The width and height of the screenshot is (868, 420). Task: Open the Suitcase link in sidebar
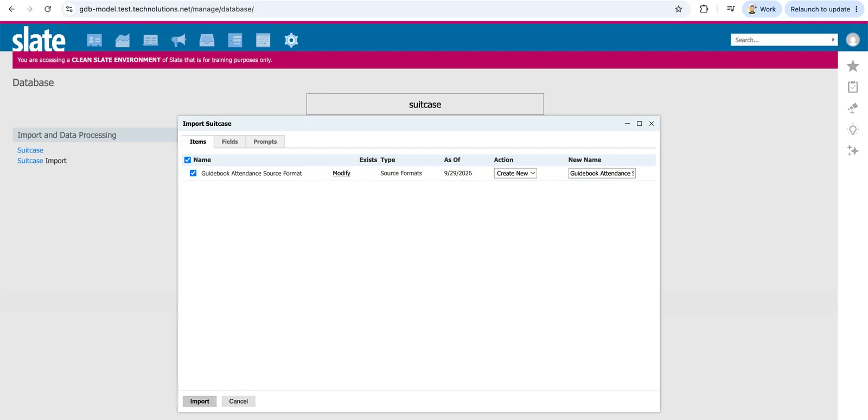[30, 150]
